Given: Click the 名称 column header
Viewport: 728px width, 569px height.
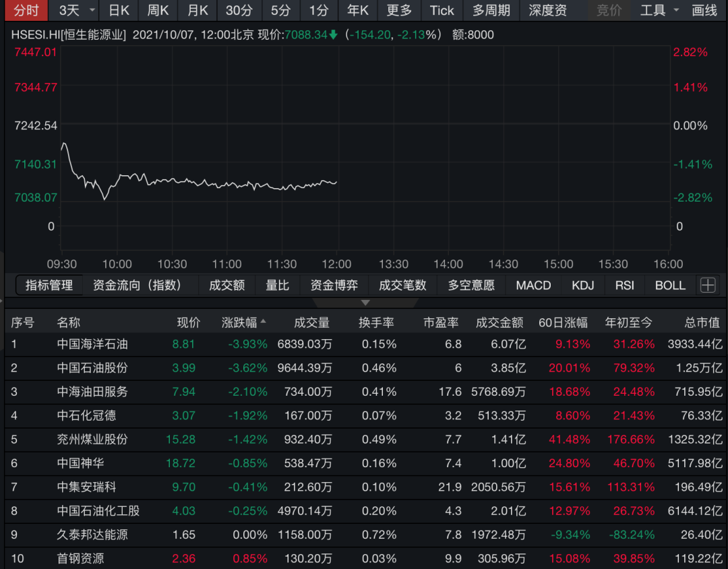Looking at the screenshot, I should (69, 322).
